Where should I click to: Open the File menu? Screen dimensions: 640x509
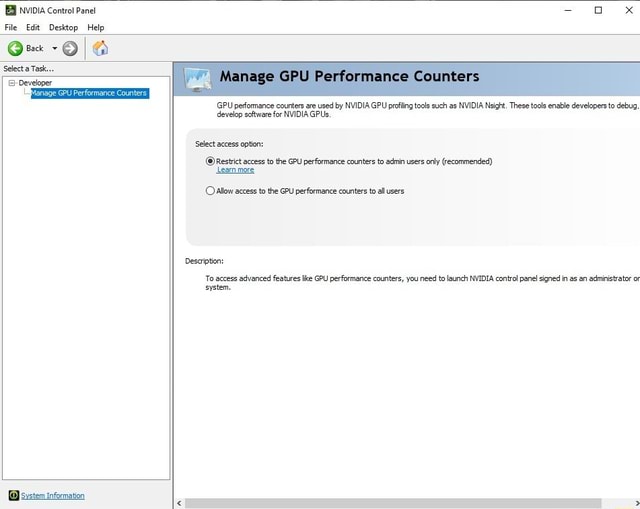coord(10,27)
